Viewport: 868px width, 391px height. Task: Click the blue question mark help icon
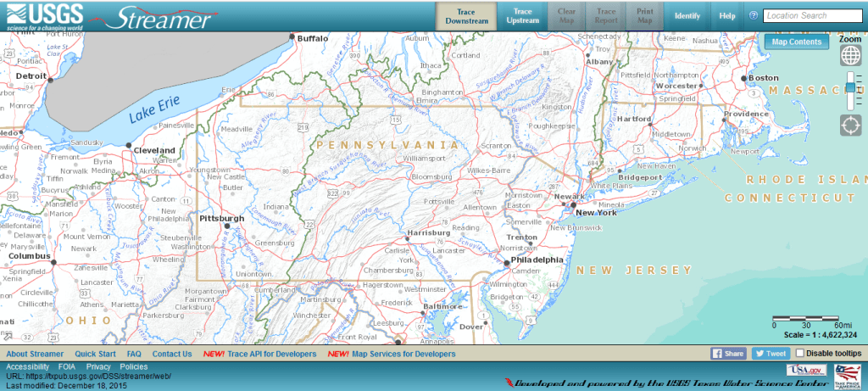tap(753, 15)
